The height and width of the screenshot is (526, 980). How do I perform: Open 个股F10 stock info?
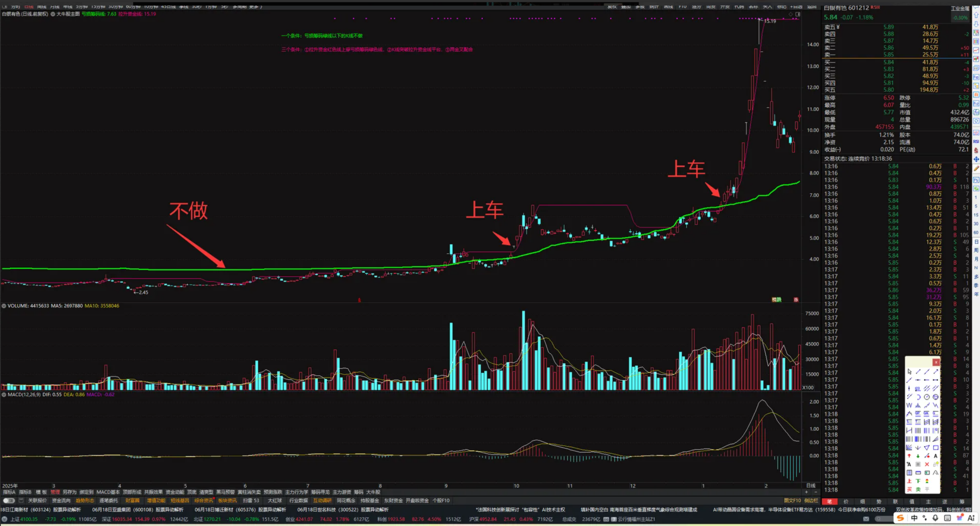(x=441, y=500)
